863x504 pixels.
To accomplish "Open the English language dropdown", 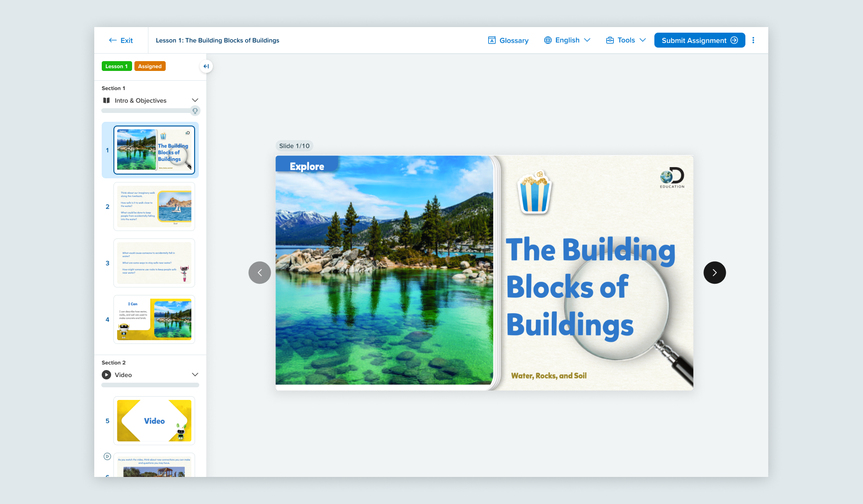I will [567, 40].
